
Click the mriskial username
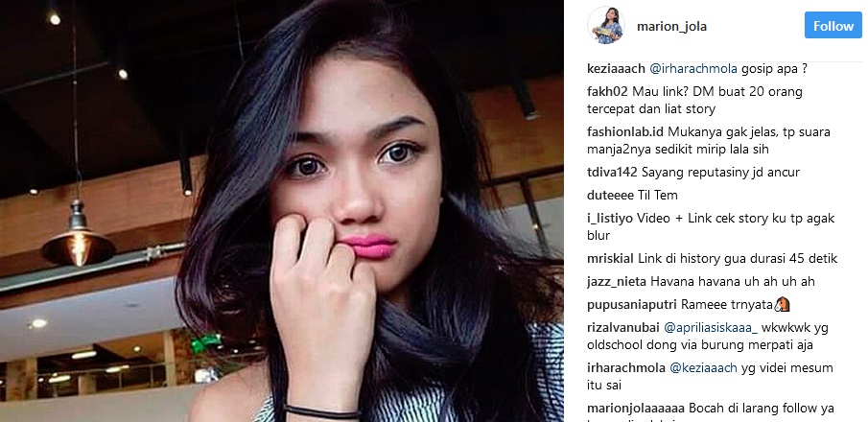pos(611,259)
